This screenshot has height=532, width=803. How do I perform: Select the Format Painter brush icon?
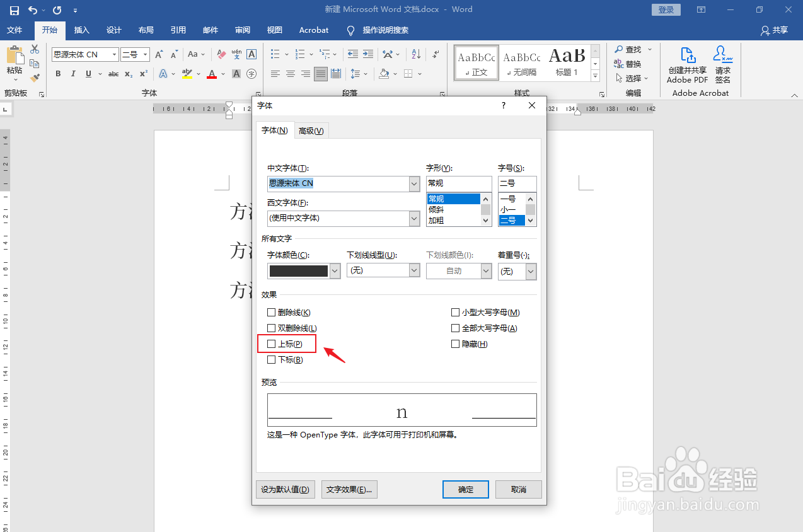(x=35, y=78)
